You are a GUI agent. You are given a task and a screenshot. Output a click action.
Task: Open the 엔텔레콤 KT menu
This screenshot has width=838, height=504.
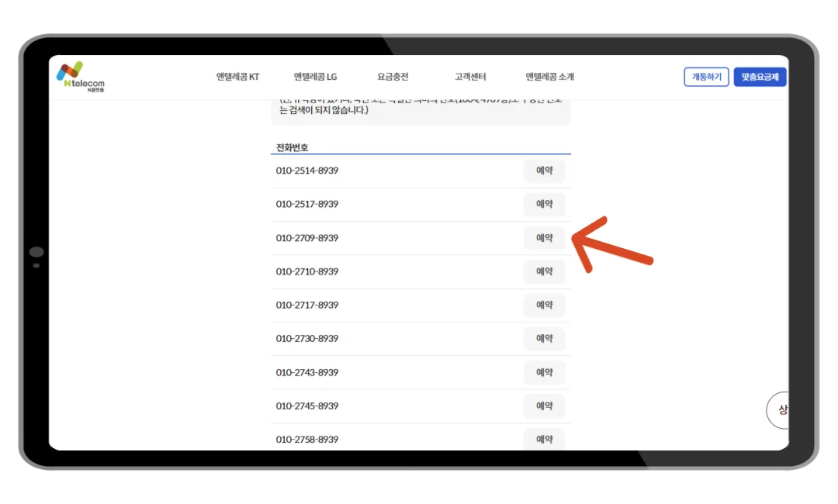click(x=238, y=77)
